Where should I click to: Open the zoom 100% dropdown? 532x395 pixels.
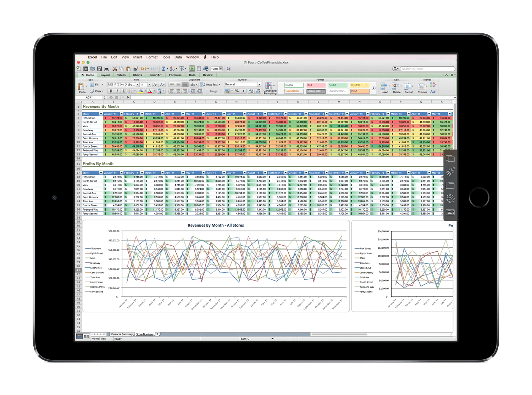coord(221,69)
